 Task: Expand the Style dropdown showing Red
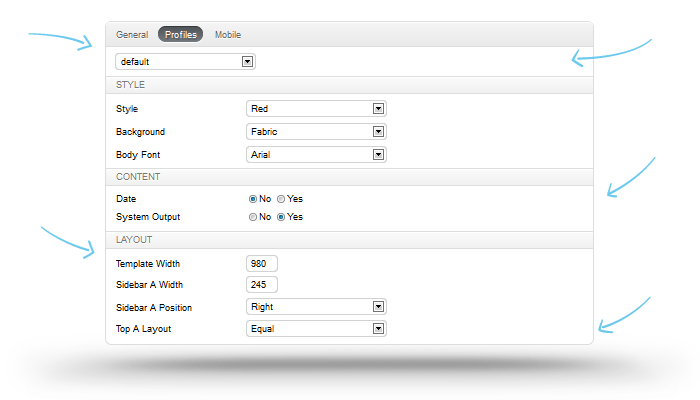pos(316,108)
